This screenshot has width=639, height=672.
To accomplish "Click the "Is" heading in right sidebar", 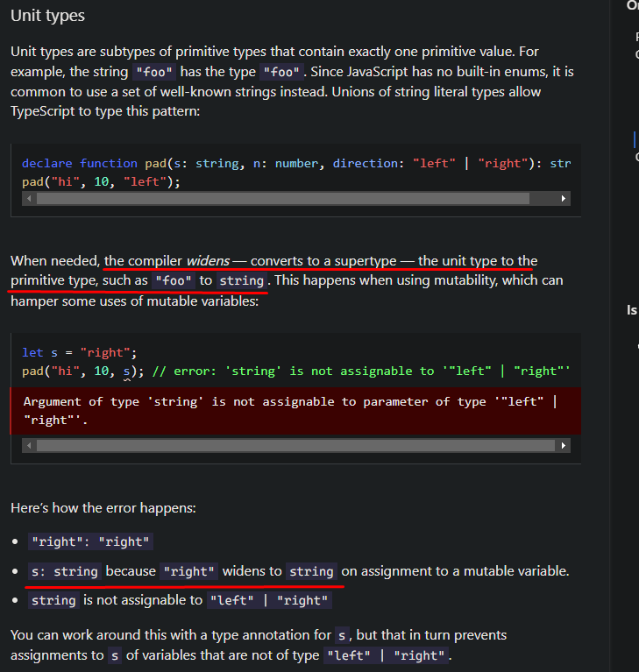I will tap(632, 310).
